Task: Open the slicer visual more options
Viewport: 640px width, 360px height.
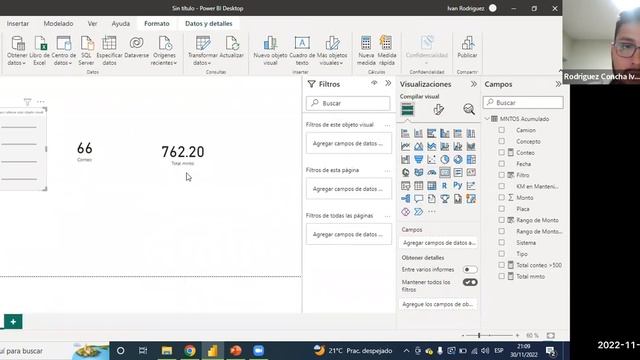Action: [x=40, y=102]
